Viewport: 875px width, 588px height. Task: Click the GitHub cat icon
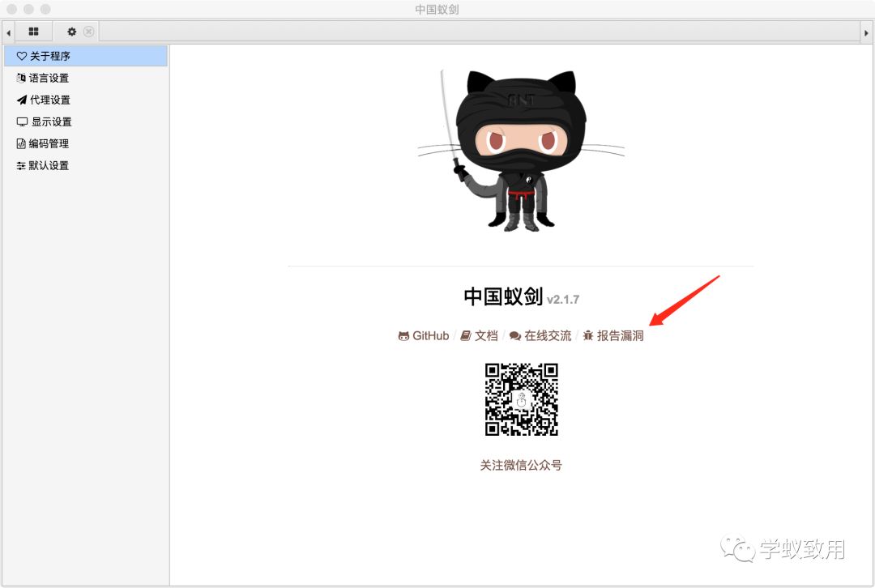point(403,336)
